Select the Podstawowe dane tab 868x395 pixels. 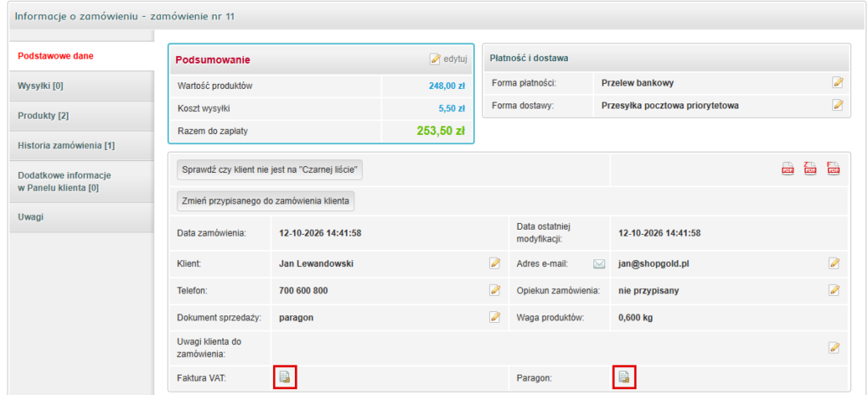pos(81,57)
